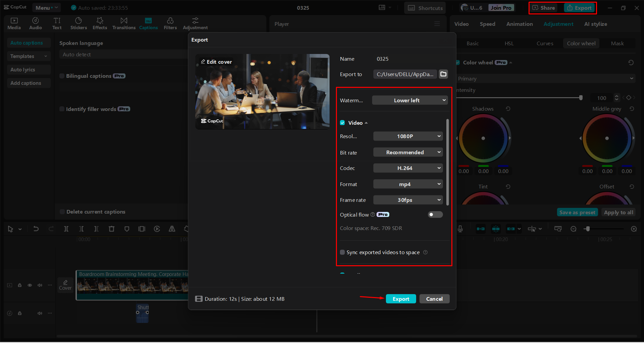Open the Transitions panel
This screenshot has width=644, height=343.
point(123,23)
